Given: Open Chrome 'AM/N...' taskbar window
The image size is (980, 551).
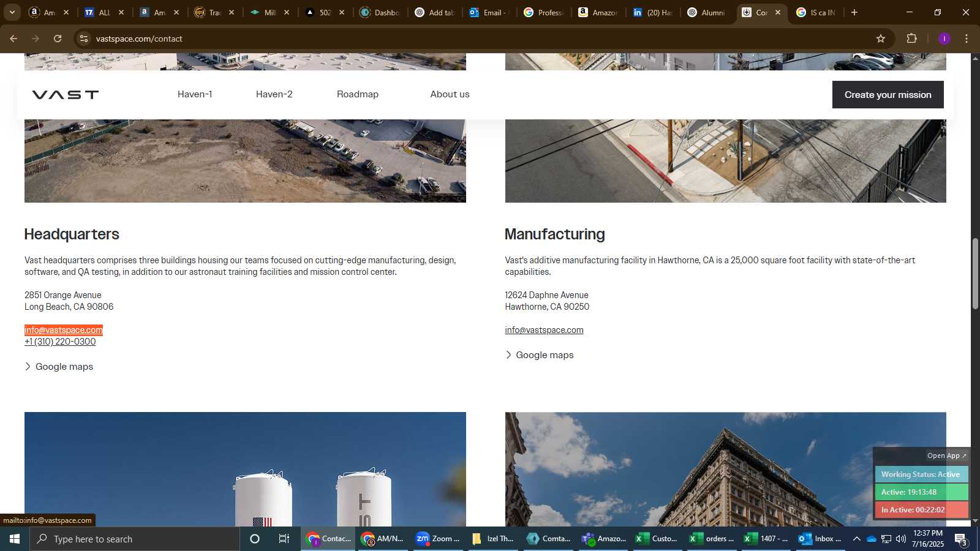Looking at the screenshot, I should [382, 539].
